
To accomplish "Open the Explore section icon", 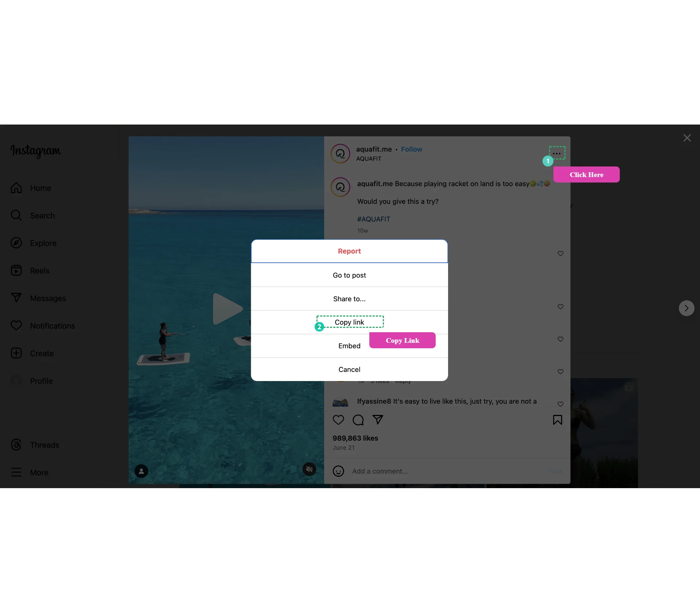I will (x=16, y=243).
